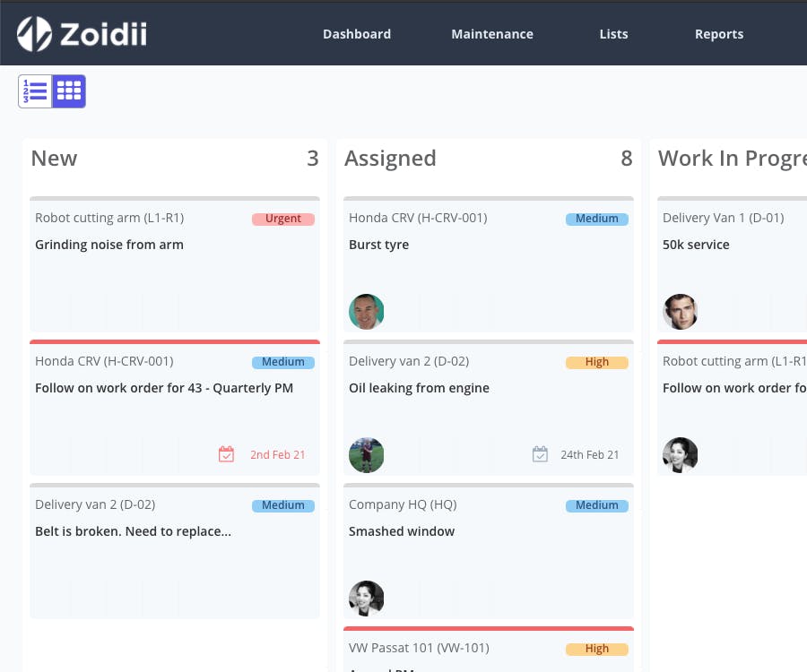The image size is (807, 672).
Task: Click the High priority badge on Oil leaking card
Action: (597, 361)
